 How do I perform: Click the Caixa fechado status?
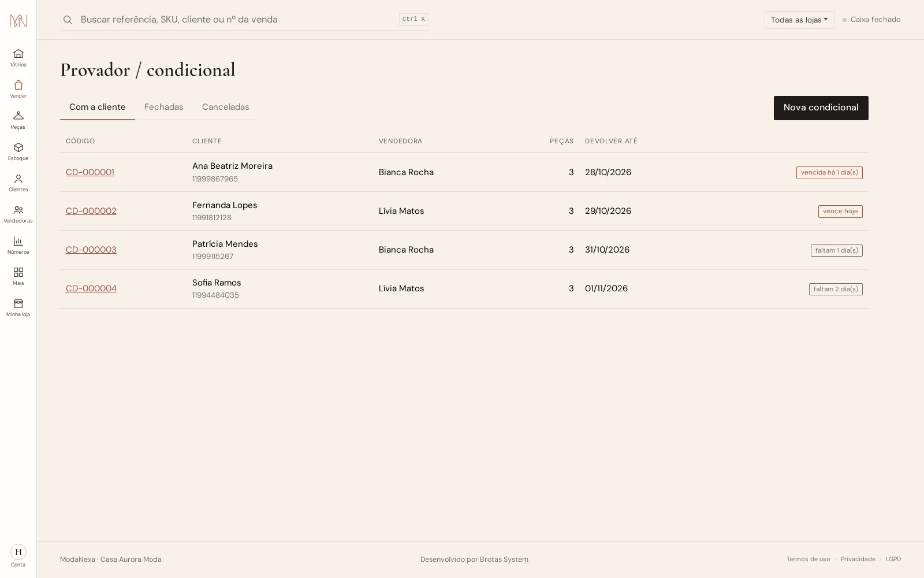point(871,20)
